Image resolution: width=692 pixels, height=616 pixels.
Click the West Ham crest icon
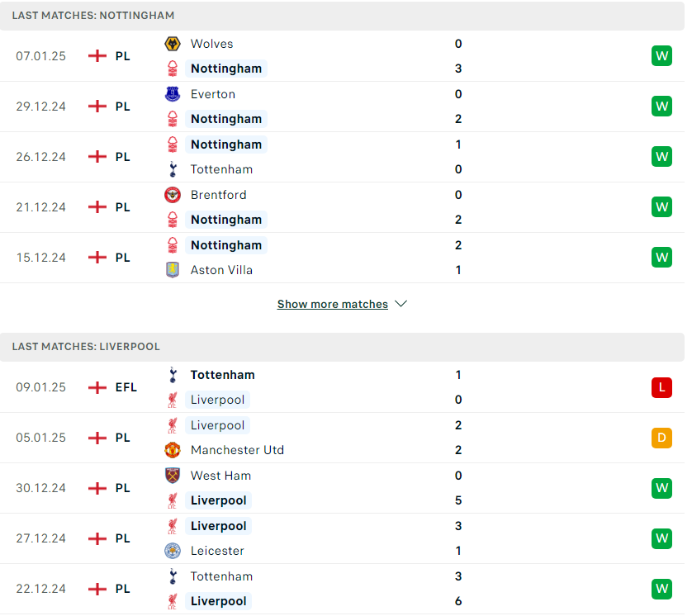[x=173, y=476]
